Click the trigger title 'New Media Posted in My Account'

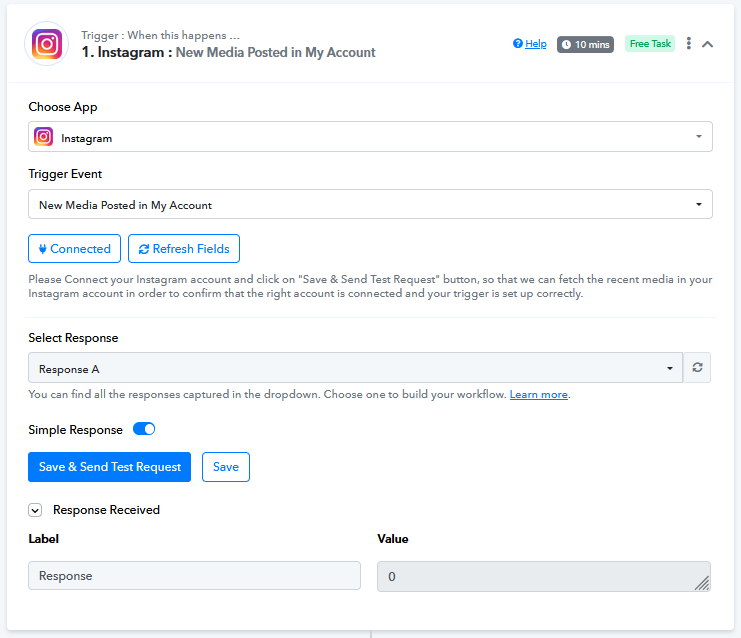click(x=276, y=52)
